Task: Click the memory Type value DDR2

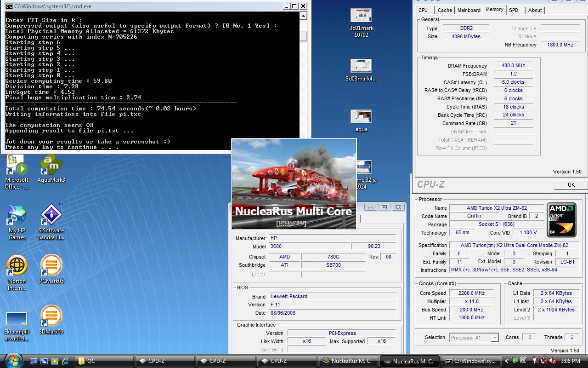Action: coord(466,28)
